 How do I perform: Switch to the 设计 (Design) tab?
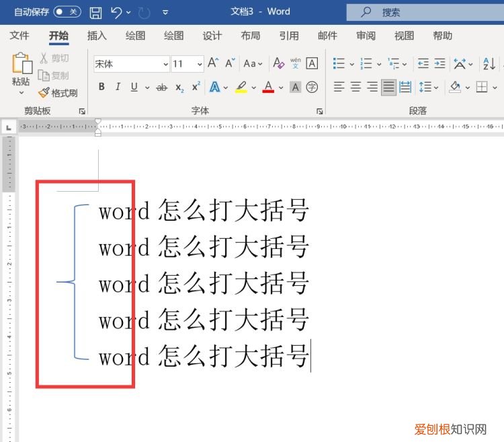click(x=212, y=36)
